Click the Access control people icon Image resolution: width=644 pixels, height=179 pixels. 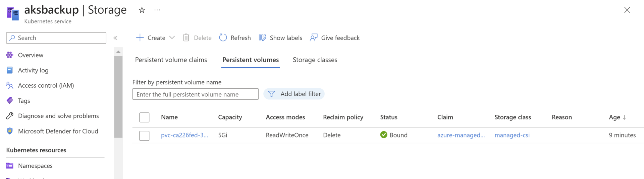click(x=10, y=85)
